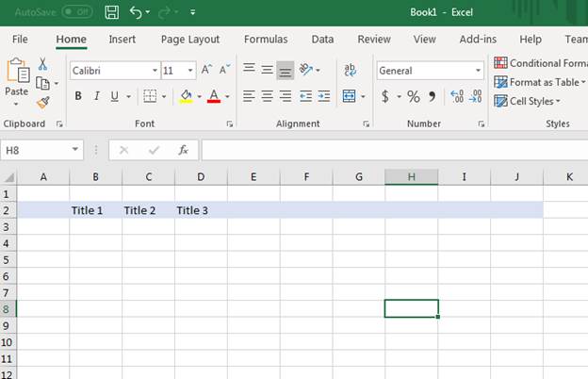Click Increase Indent icon
This screenshot has height=379, width=588.
click(323, 96)
